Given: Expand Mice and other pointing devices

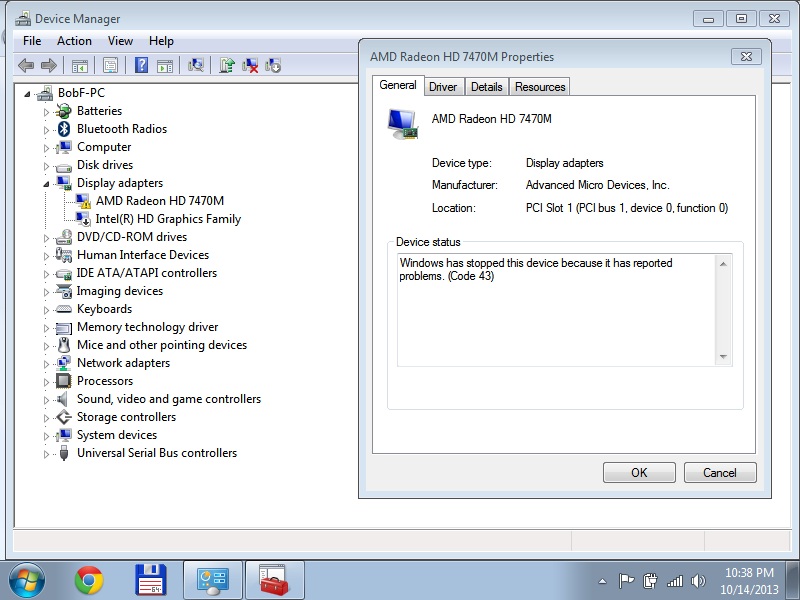Looking at the screenshot, I should (x=46, y=346).
